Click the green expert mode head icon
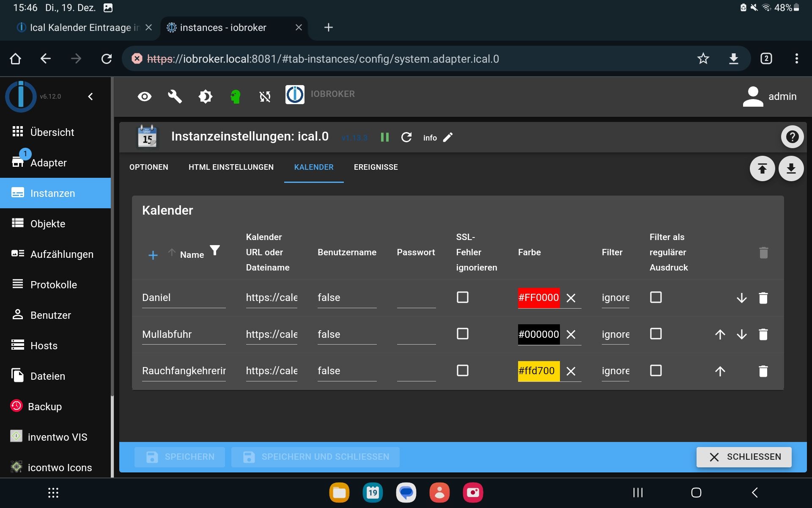812x508 pixels. pos(236,97)
